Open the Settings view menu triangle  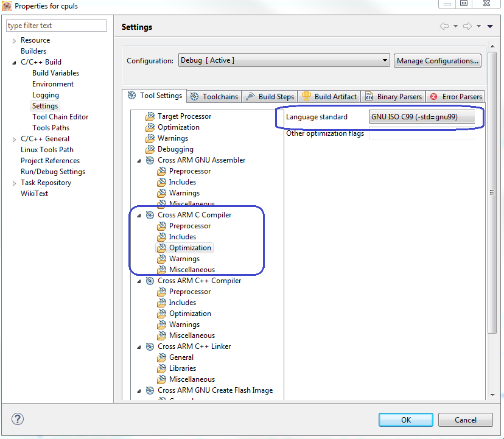pos(490,26)
